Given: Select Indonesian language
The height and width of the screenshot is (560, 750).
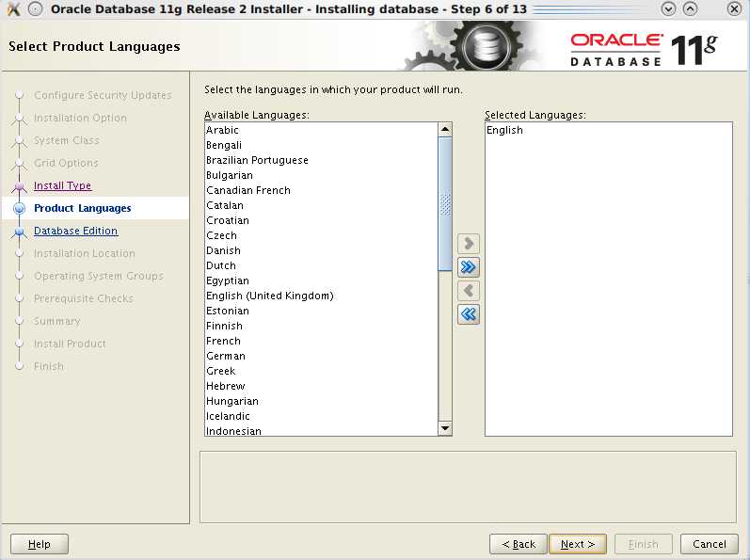Looking at the screenshot, I should tap(321, 430).
